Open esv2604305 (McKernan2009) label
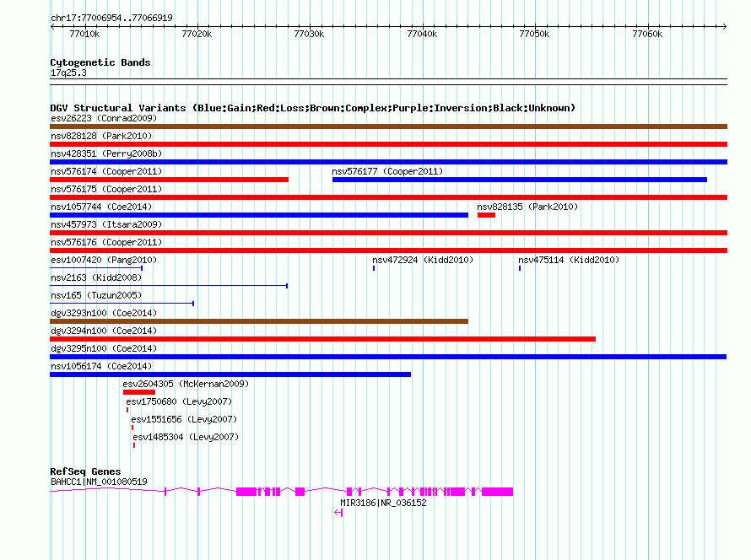The image size is (751, 560). coord(186,384)
